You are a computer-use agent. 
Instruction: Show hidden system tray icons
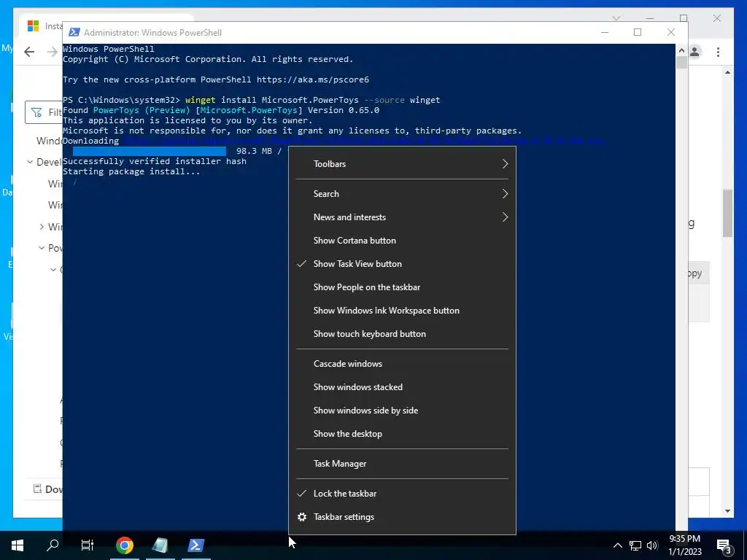tap(617, 545)
